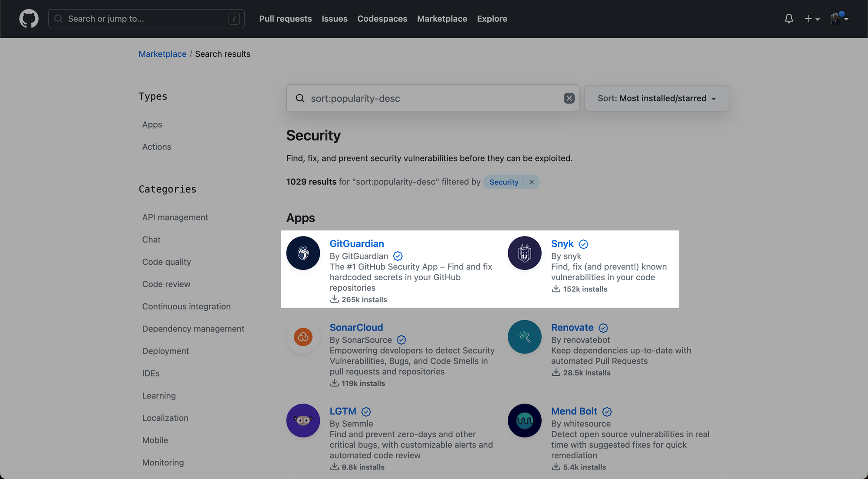
Task: Click the Snyk installs download icon
Action: click(556, 289)
